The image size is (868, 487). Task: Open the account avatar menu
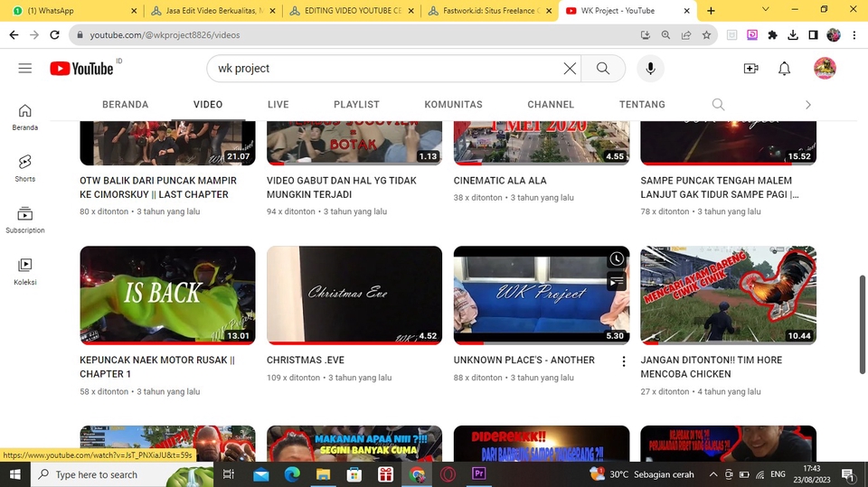click(825, 68)
